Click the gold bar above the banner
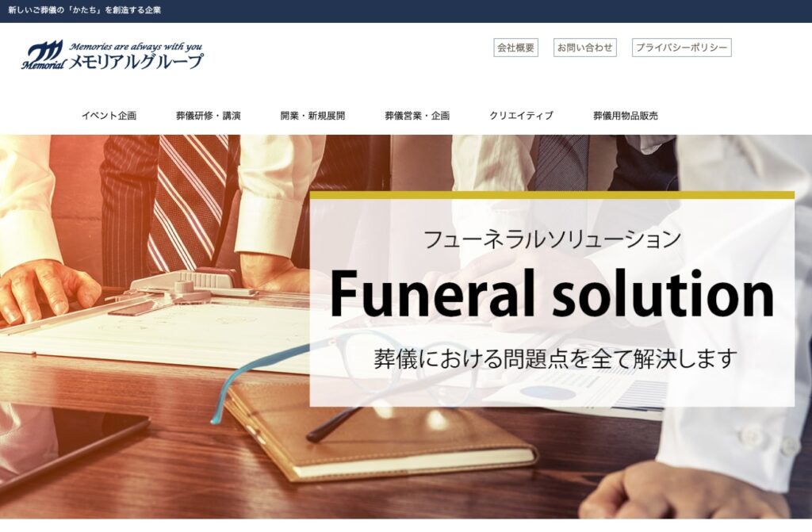 click(552, 195)
